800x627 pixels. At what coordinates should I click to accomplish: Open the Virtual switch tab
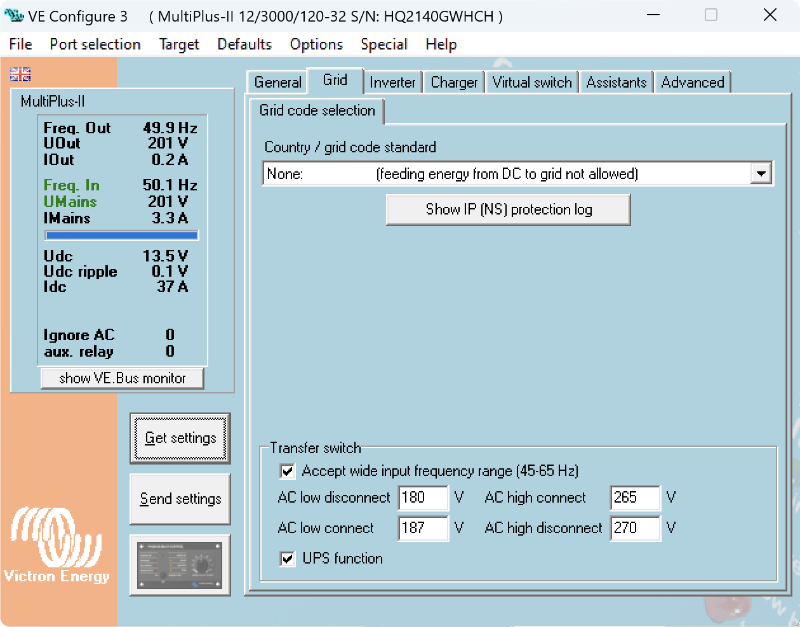pos(532,83)
